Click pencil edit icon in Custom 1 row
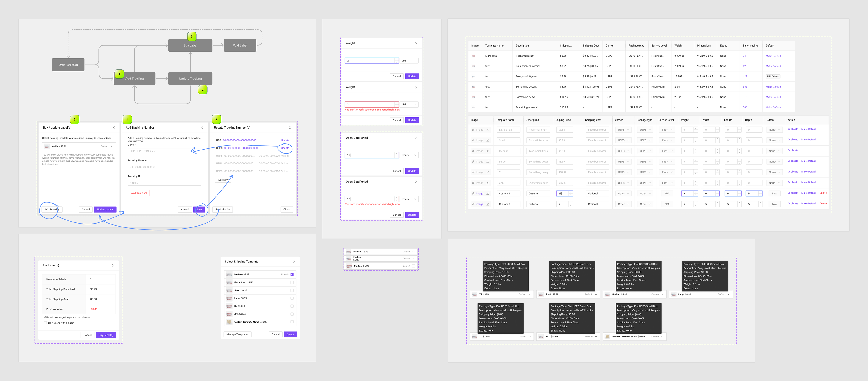 (x=488, y=194)
